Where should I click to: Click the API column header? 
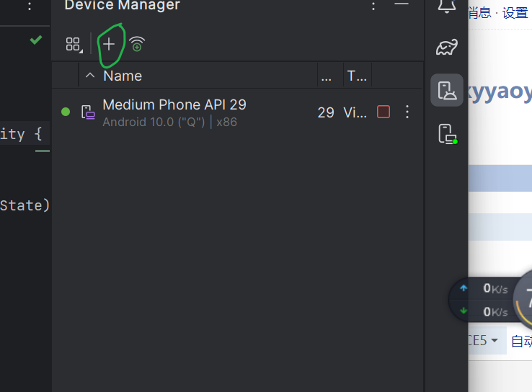coord(326,76)
